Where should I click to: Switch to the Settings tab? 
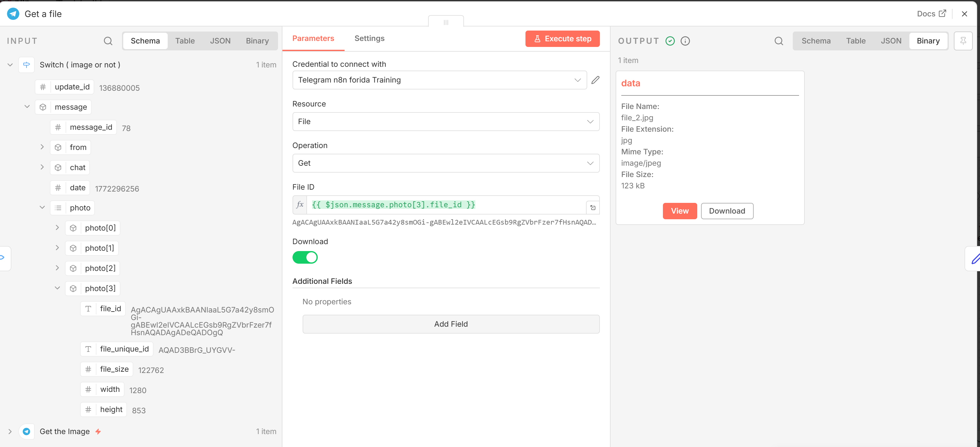(369, 38)
